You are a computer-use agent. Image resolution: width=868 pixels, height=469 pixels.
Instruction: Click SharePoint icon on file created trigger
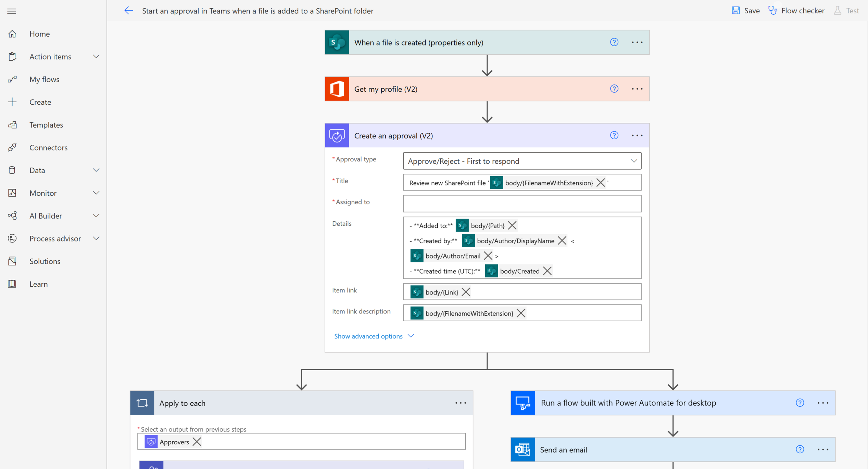click(337, 42)
